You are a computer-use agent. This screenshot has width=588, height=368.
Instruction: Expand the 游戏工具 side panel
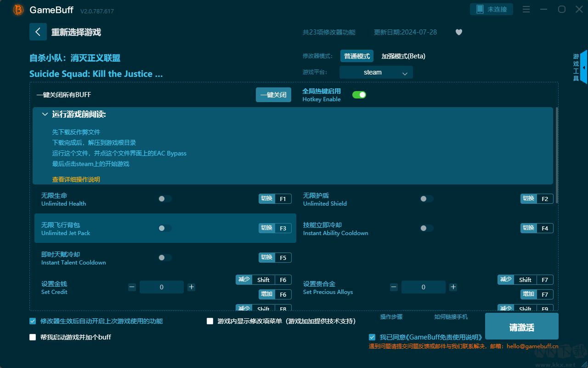coord(583,67)
